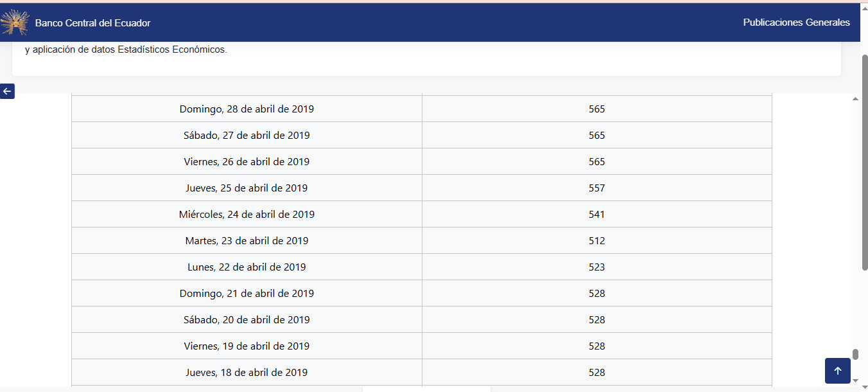Click the value 523 in the table
The image size is (868, 392).
596,267
